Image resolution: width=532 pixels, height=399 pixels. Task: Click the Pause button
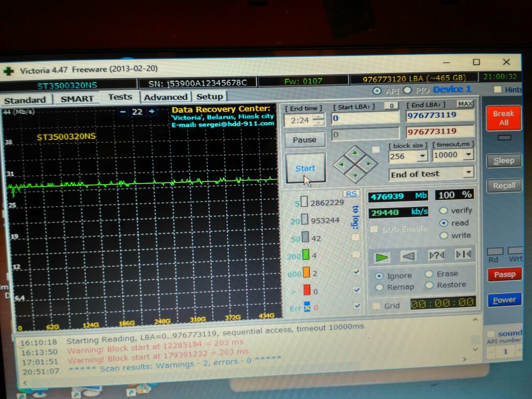pos(304,140)
